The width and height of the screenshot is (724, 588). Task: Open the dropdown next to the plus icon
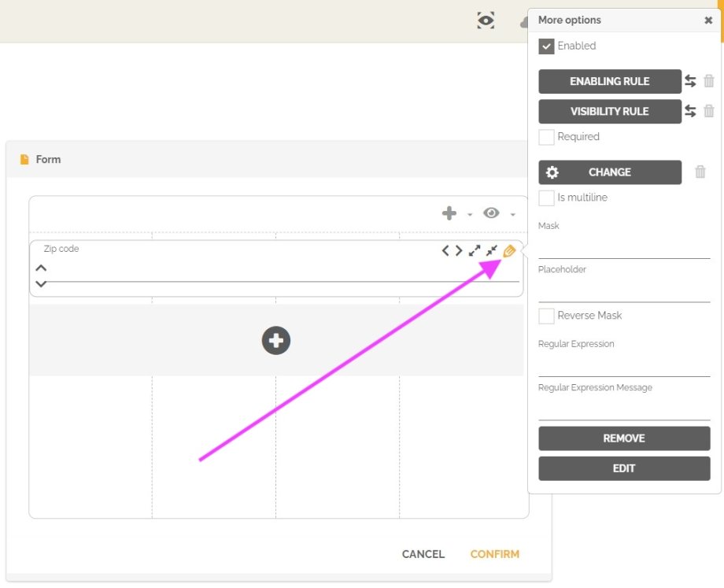tap(470, 214)
